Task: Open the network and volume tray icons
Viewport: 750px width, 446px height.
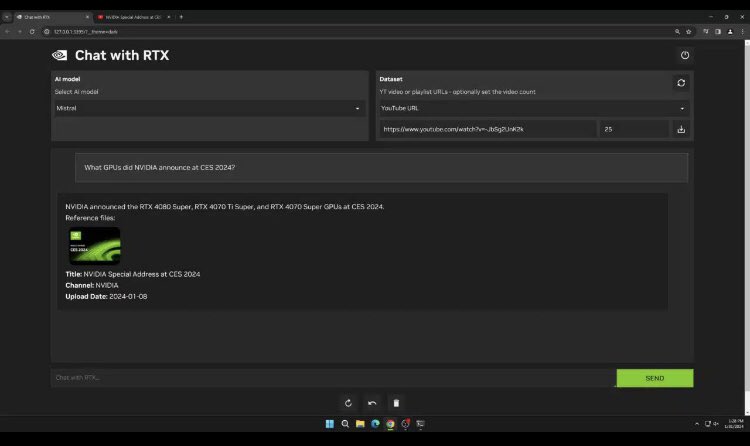Action: click(712, 424)
